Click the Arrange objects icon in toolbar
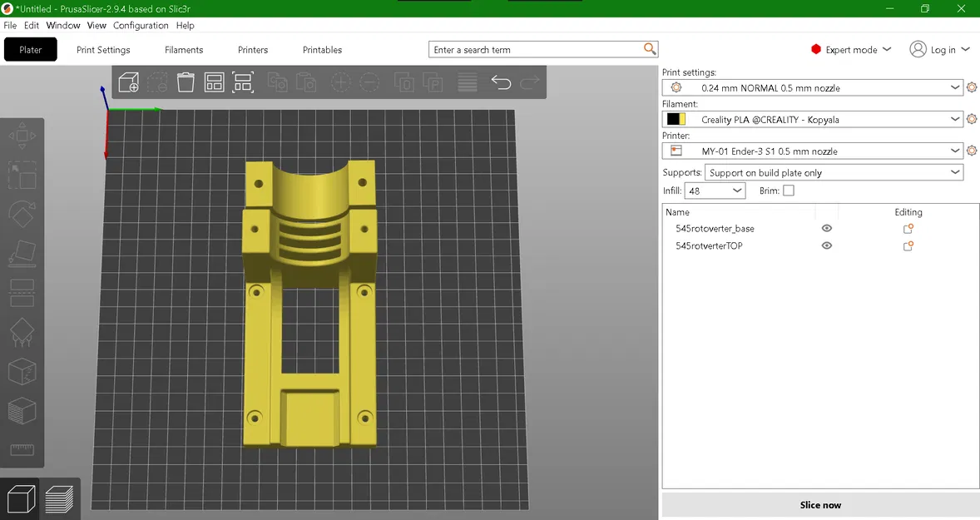The height and width of the screenshot is (520, 980). coord(214,82)
